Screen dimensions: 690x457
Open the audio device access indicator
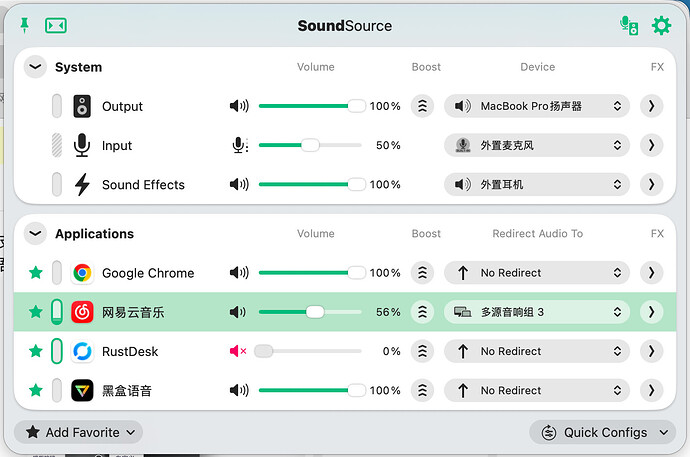(629, 26)
